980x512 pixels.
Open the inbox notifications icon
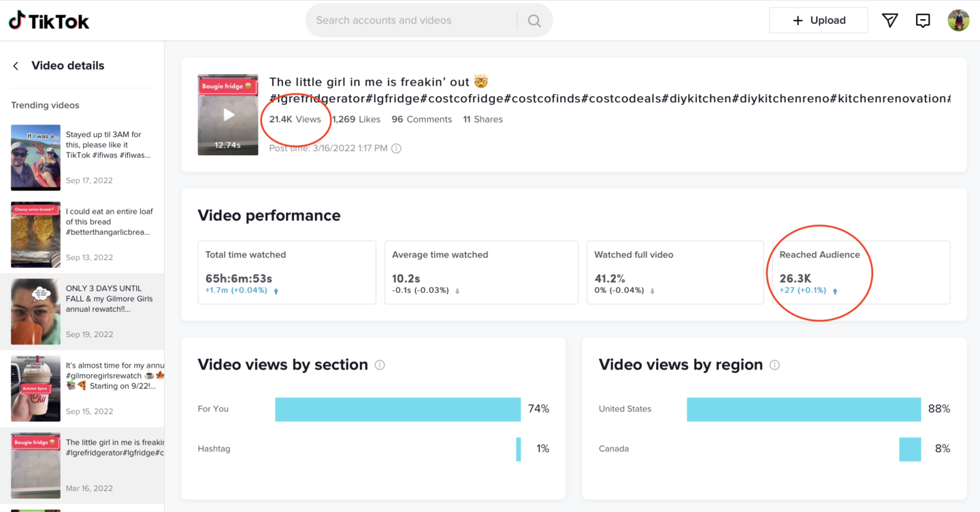tap(923, 20)
